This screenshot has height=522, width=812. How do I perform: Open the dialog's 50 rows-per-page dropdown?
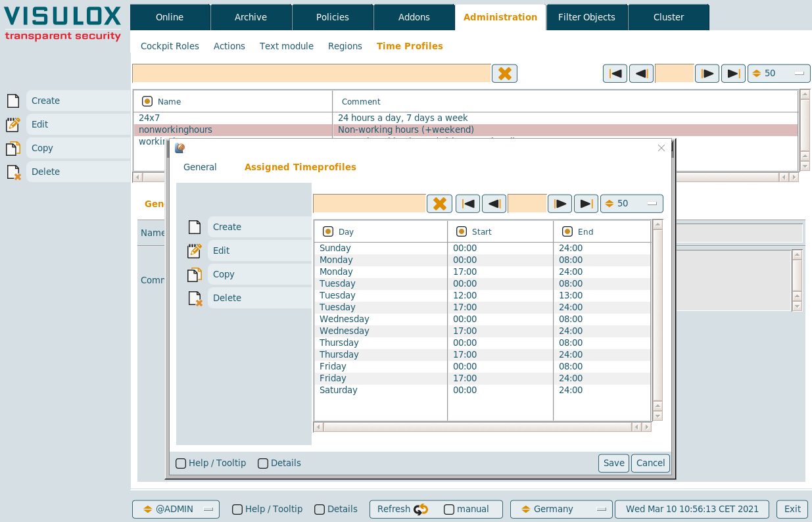tap(631, 204)
